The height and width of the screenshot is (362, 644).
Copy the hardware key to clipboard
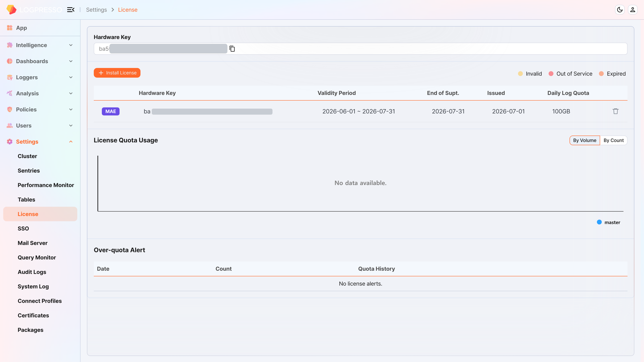pyautogui.click(x=232, y=48)
